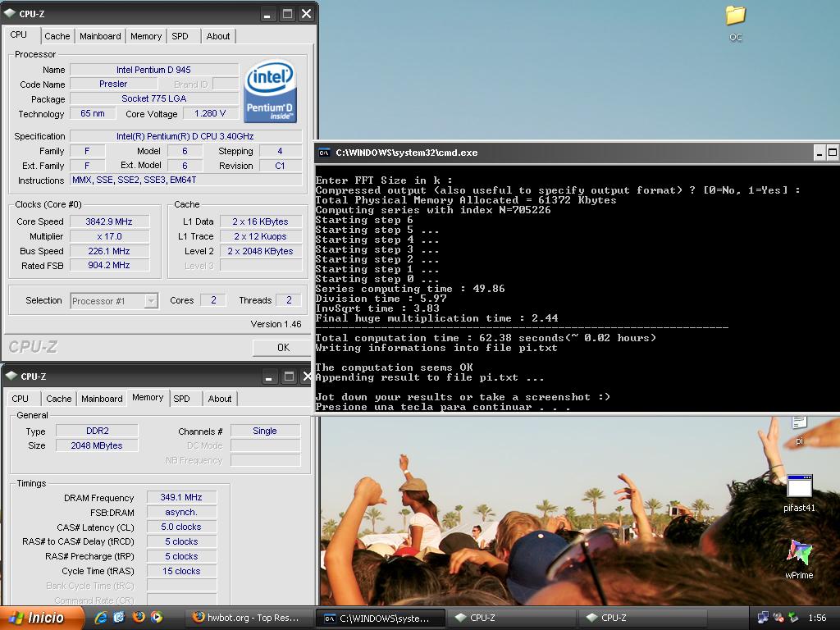This screenshot has width=840, height=630.
Task: Launch wPrime from desktop icon
Action: [x=799, y=559]
